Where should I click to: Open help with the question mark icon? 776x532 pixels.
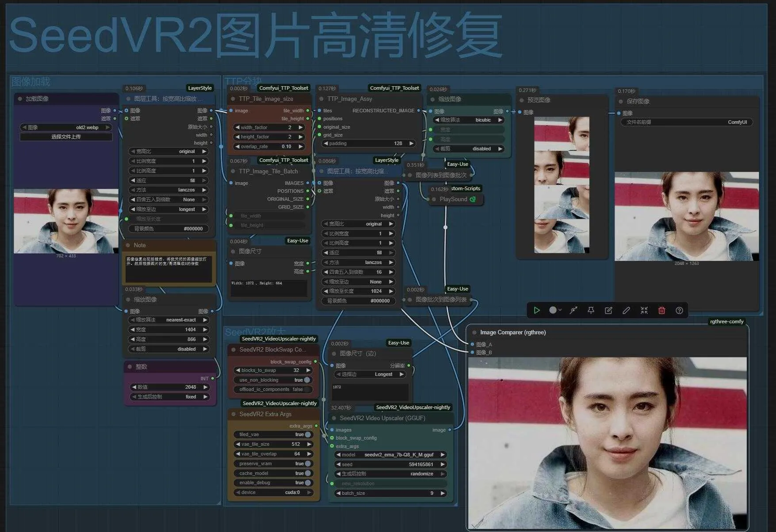pyautogui.click(x=680, y=310)
